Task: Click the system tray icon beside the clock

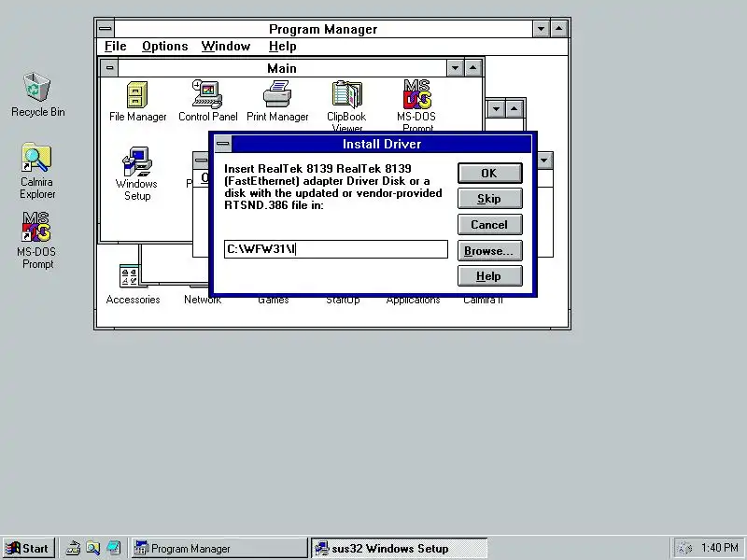Action: (684, 548)
